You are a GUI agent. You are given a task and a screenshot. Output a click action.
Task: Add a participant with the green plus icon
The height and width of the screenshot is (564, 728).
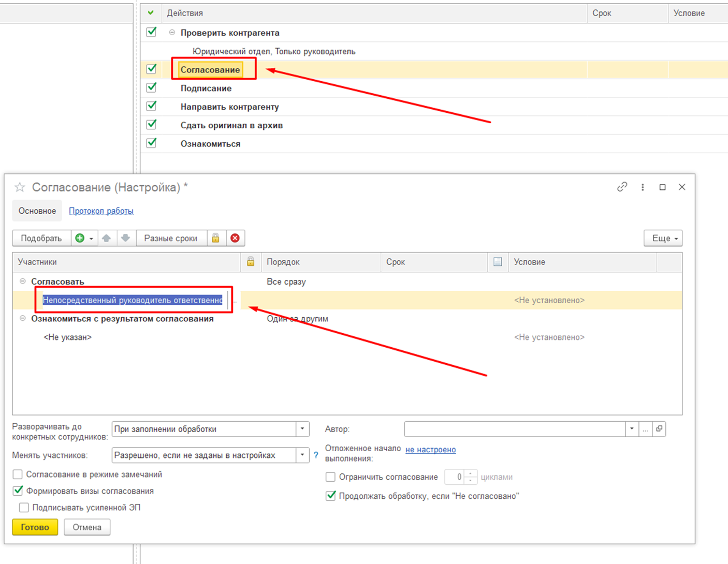tap(80, 238)
